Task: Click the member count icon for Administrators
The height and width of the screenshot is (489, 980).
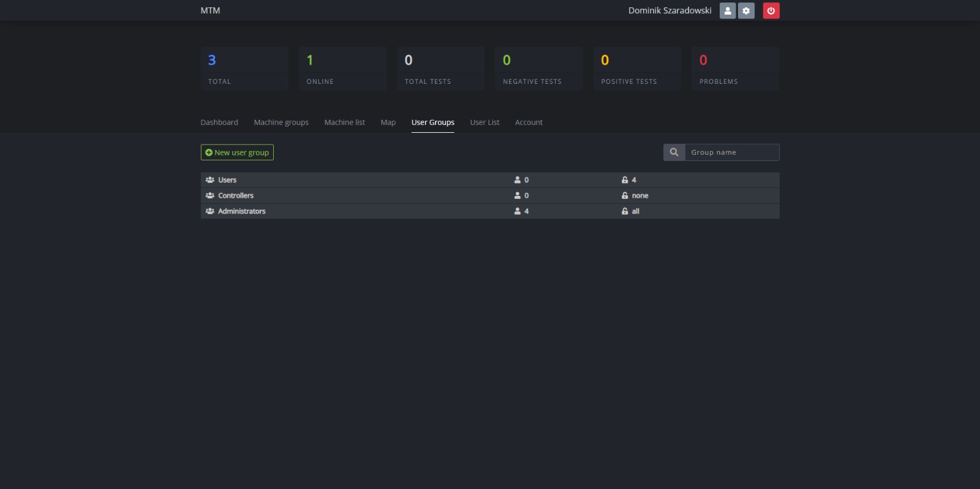Action: [x=518, y=211]
